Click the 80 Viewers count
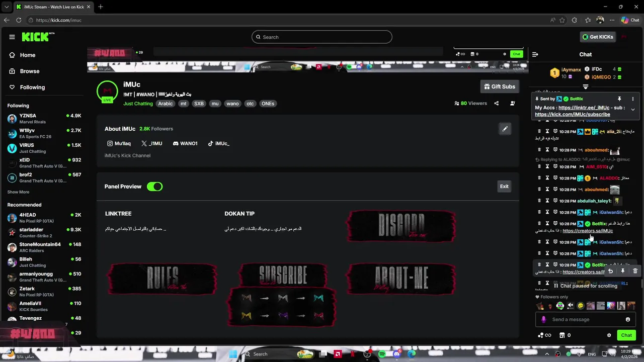The height and width of the screenshot is (362, 644). [471, 104]
